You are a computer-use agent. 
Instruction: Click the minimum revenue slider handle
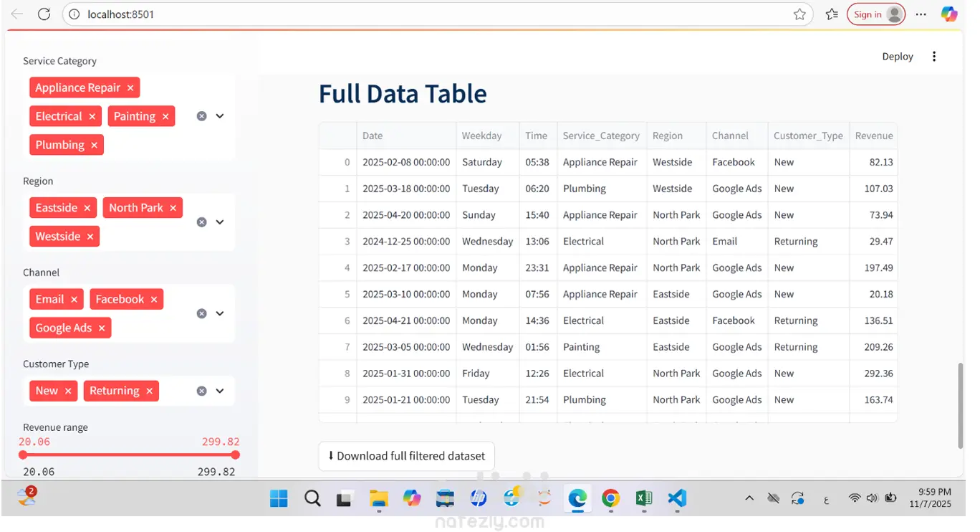pos(23,455)
